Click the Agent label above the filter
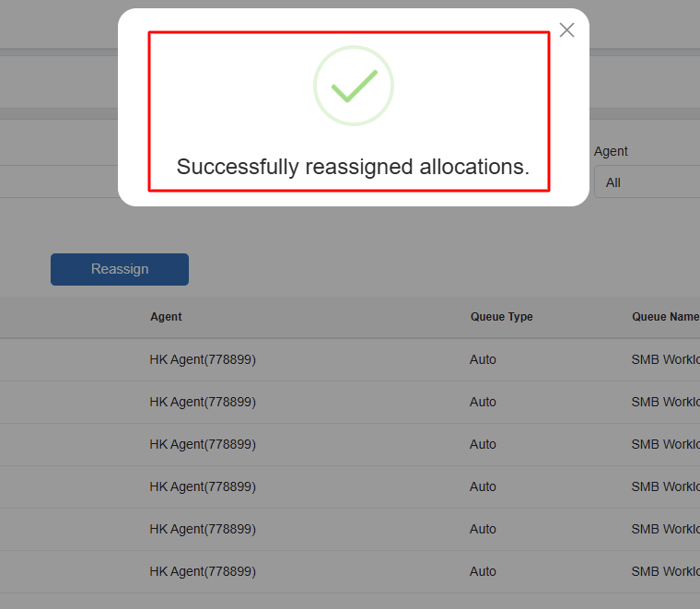Image resolution: width=700 pixels, height=609 pixels. click(611, 151)
